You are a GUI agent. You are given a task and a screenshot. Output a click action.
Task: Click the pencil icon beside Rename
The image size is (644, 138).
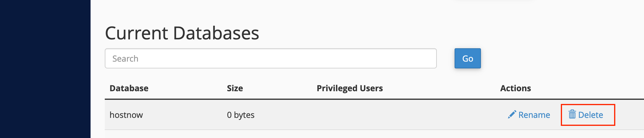click(512, 115)
